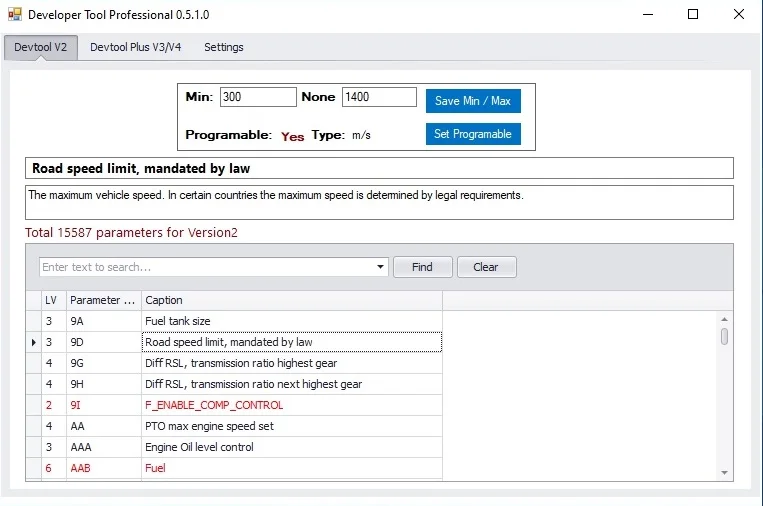
Task: Click the Find button
Action: (x=422, y=267)
